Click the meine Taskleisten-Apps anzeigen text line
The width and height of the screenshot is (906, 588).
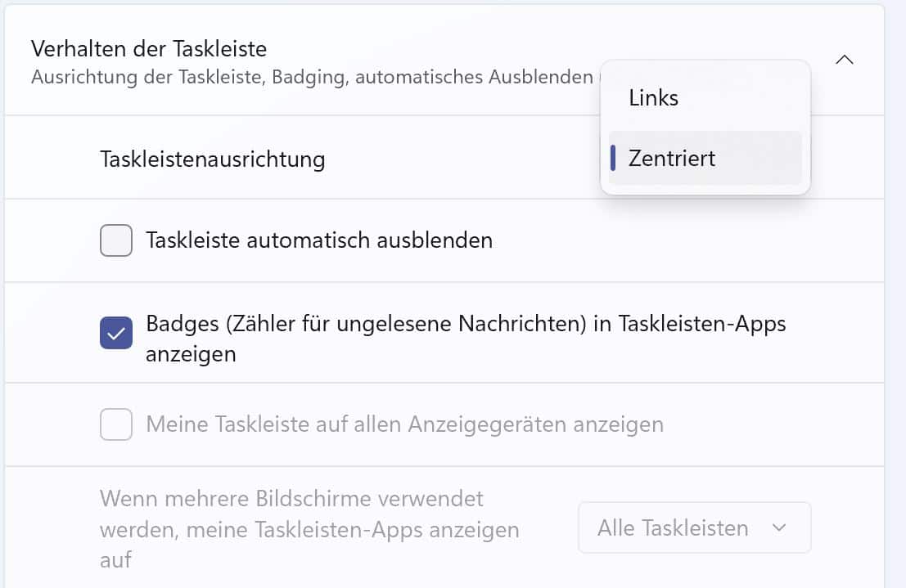pyautogui.click(x=309, y=529)
